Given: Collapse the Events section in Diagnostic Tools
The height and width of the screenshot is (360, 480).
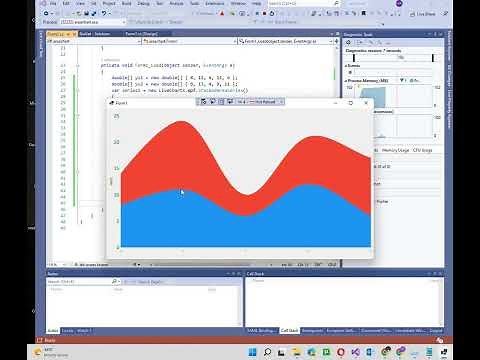Looking at the screenshot, I should 346,66.
